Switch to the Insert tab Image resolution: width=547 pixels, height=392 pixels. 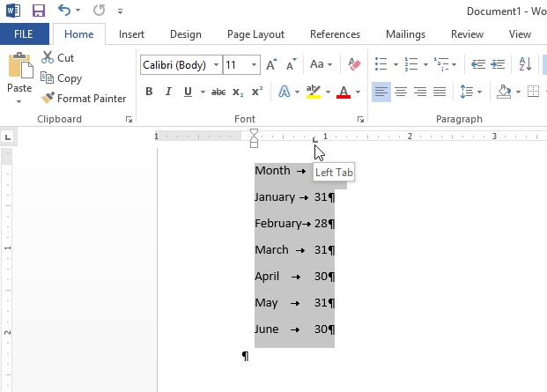(x=131, y=34)
